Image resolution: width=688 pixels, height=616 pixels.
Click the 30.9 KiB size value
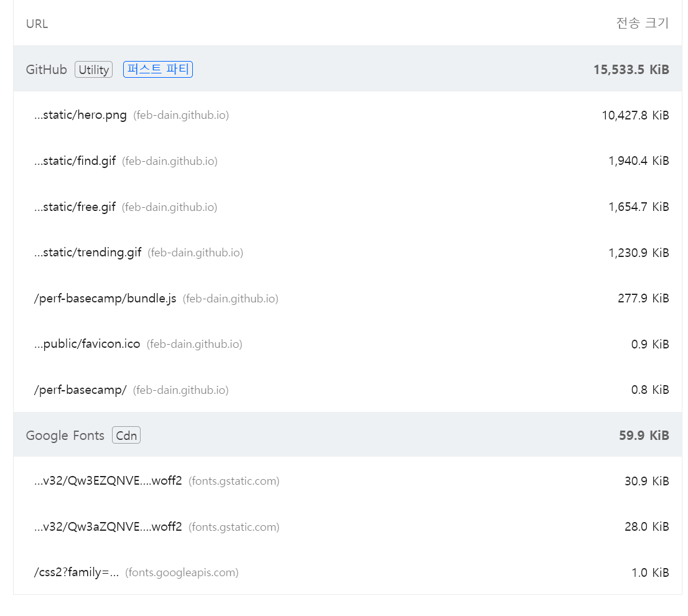tap(647, 482)
